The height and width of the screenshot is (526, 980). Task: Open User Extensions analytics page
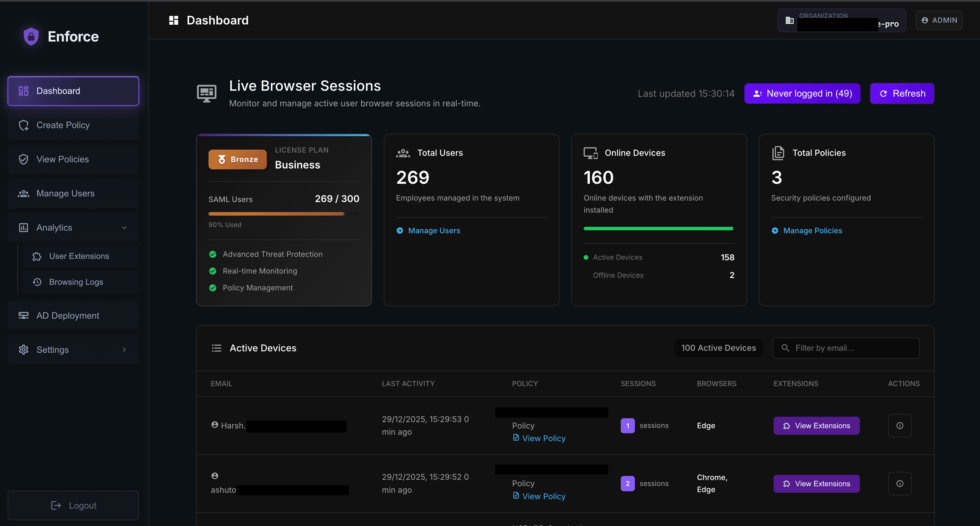pyautogui.click(x=81, y=257)
